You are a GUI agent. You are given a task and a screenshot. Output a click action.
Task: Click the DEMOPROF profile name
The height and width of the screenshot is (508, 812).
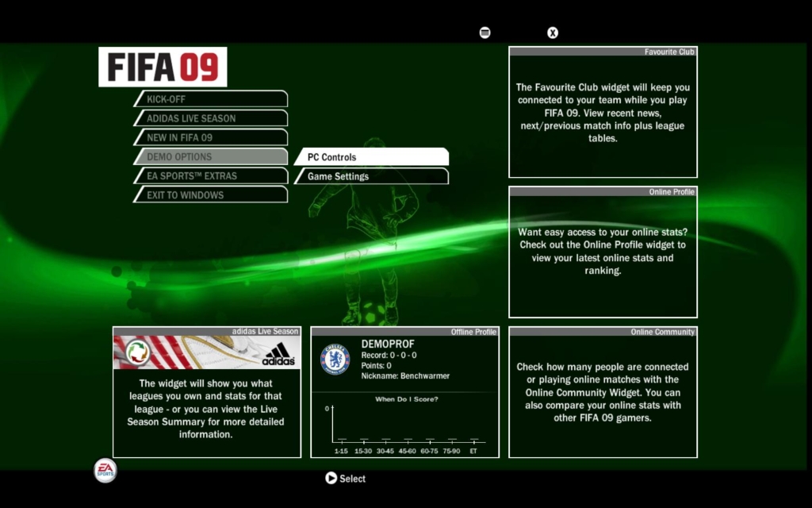click(x=388, y=344)
